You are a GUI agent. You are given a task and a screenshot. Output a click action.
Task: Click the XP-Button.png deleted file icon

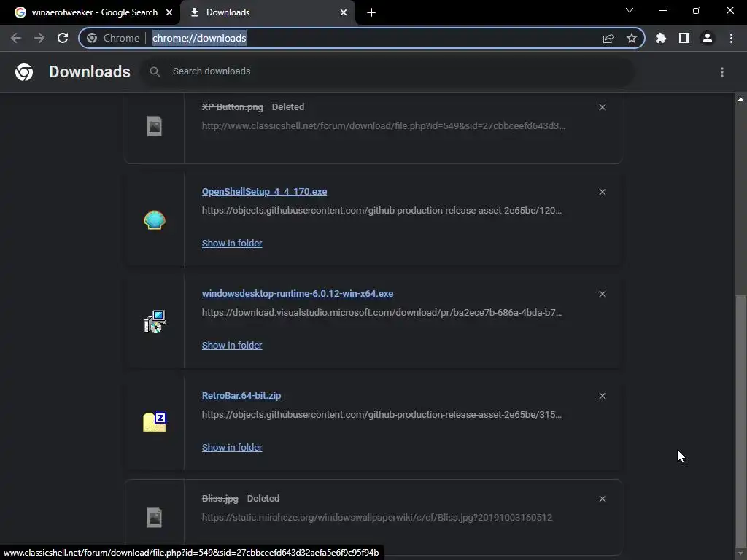[155, 126]
